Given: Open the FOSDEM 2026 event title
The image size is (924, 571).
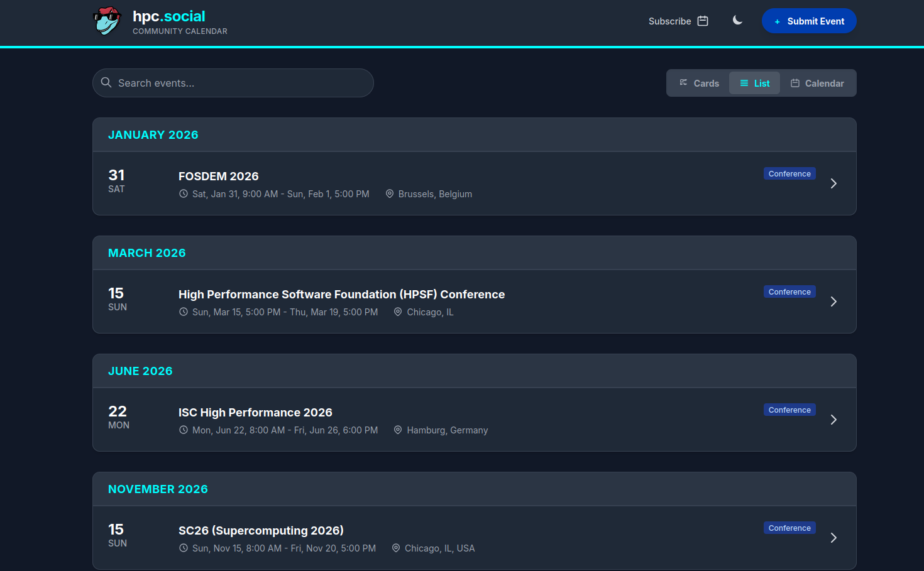Looking at the screenshot, I should point(218,177).
